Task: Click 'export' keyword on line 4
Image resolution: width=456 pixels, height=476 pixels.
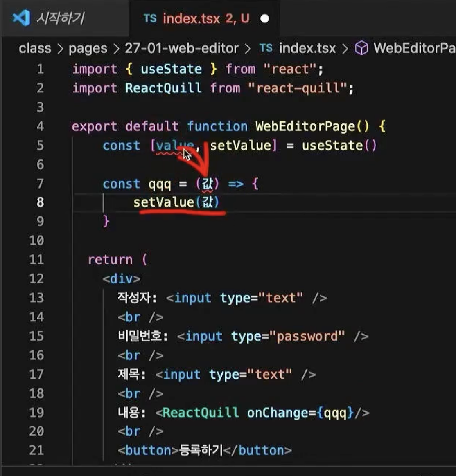Action: (x=95, y=127)
